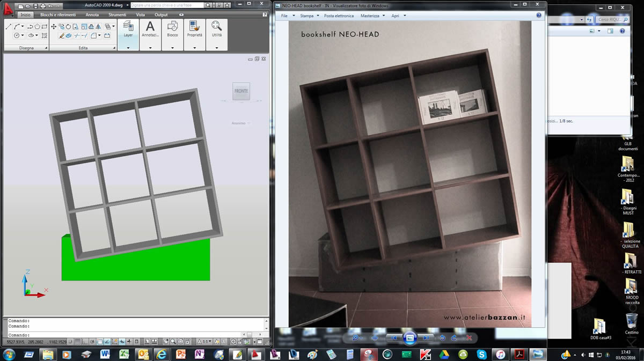Select the Line tool in Disegna panel

(x=9, y=26)
